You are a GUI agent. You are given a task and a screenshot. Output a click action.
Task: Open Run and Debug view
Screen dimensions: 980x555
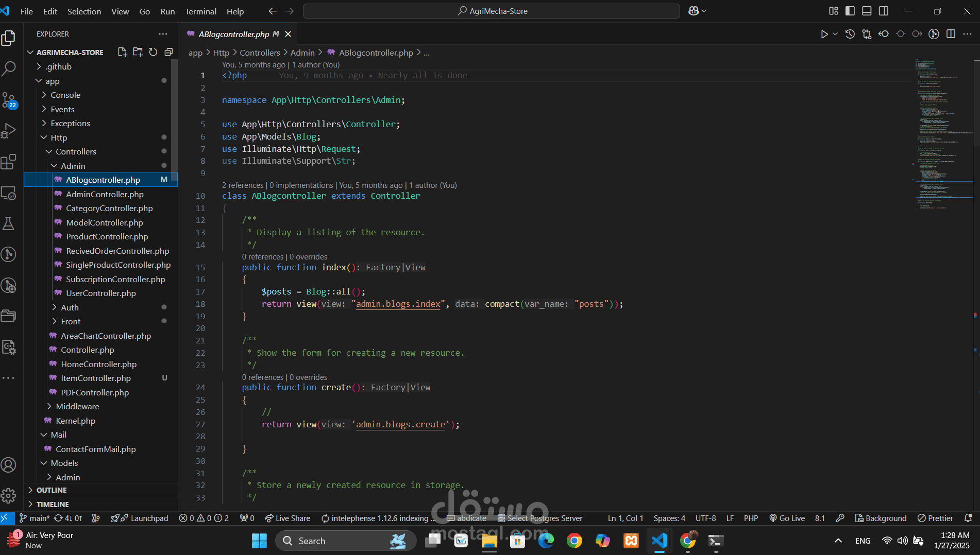pos(9,131)
